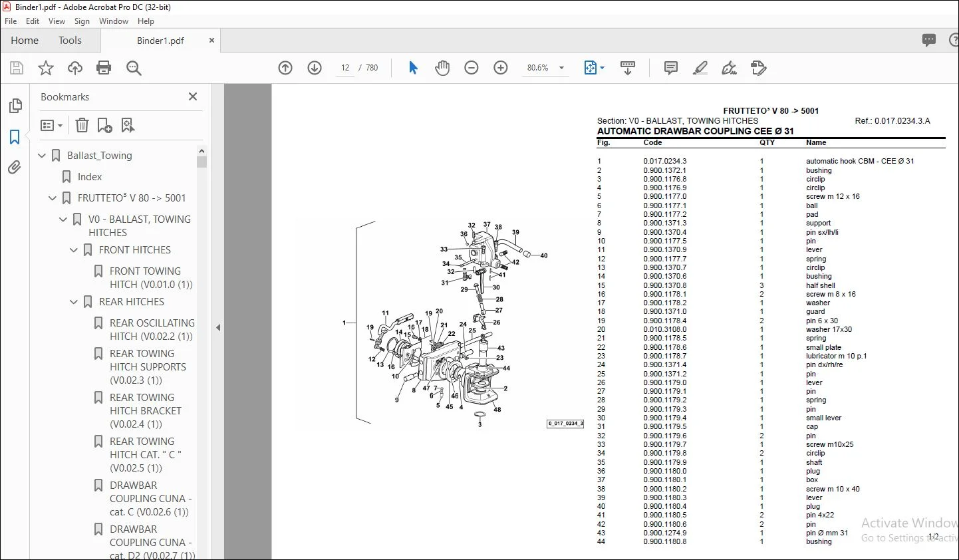Close the Bookmarks panel
The image size is (959, 560).
193,96
